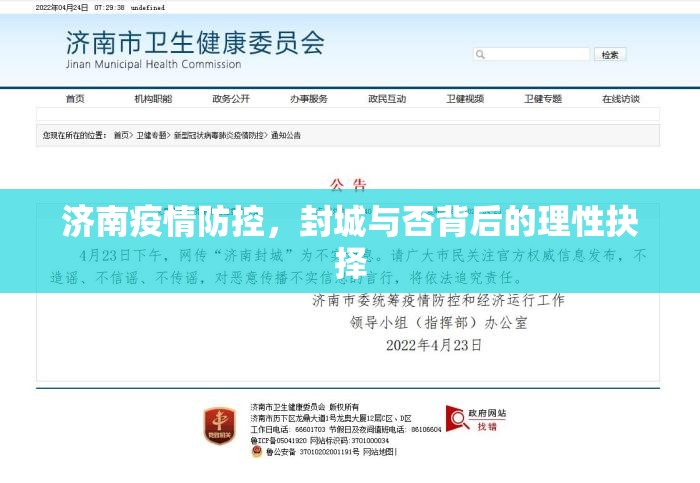Click the 首页 breadcrumb link
Viewport: 700px width, 483px height.
pyautogui.click(x=121, y=135)
